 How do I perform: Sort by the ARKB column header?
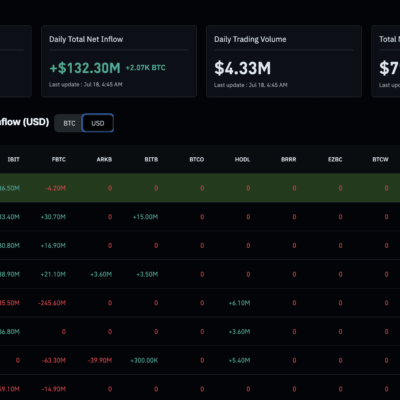(x=104, y=159)
